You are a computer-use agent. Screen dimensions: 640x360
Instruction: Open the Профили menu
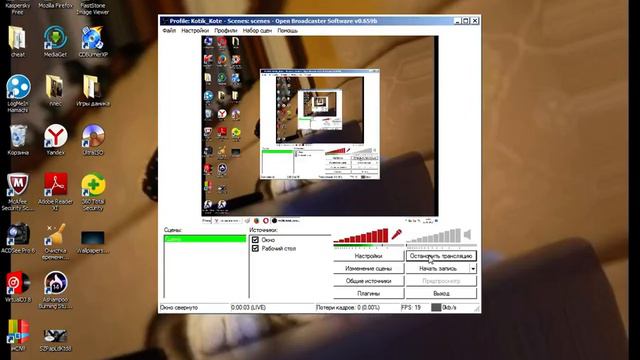226,31
